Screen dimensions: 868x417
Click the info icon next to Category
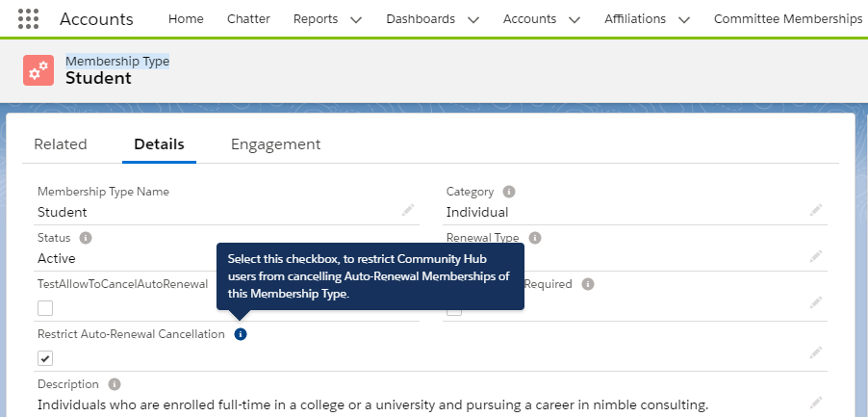click(509, 192)
